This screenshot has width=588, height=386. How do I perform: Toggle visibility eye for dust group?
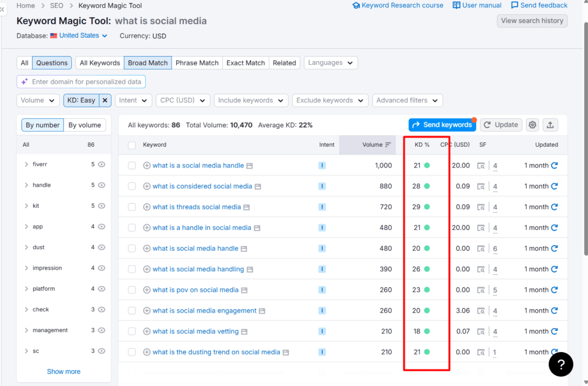[102, 247]
